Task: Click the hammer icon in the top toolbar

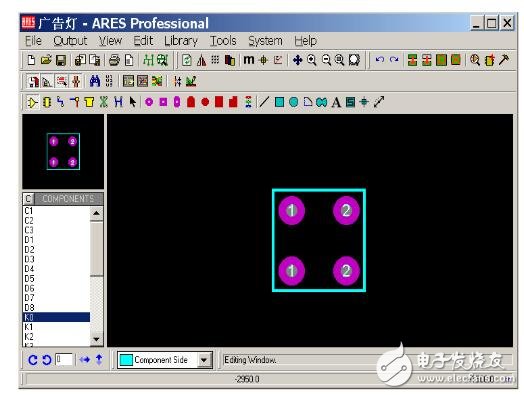Action: pyautogui.click(x=504, y=60)
